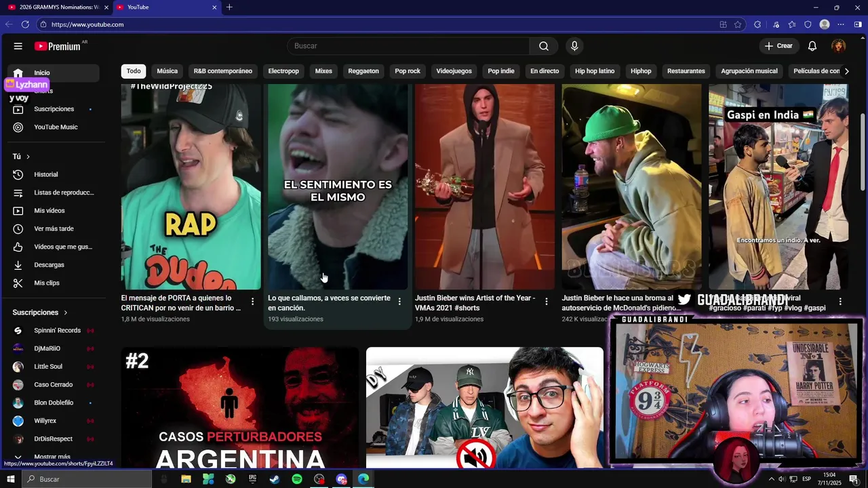The width and height of the screenshot is (868, 488).
Task: Reload the page
Action: click(x=25, y=24)
